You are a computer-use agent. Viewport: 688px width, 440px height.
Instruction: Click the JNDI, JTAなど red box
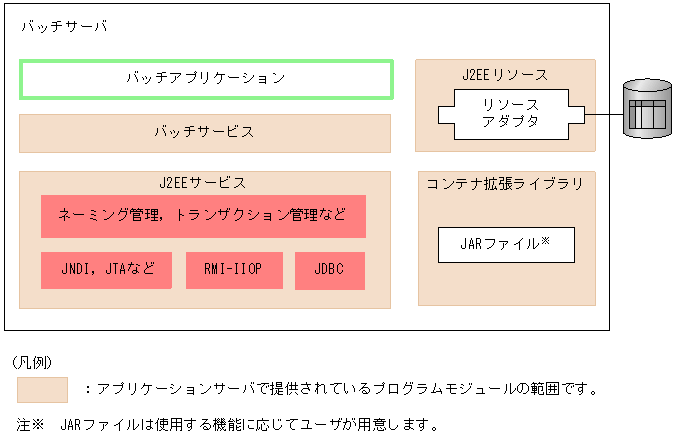coord(108,270)
